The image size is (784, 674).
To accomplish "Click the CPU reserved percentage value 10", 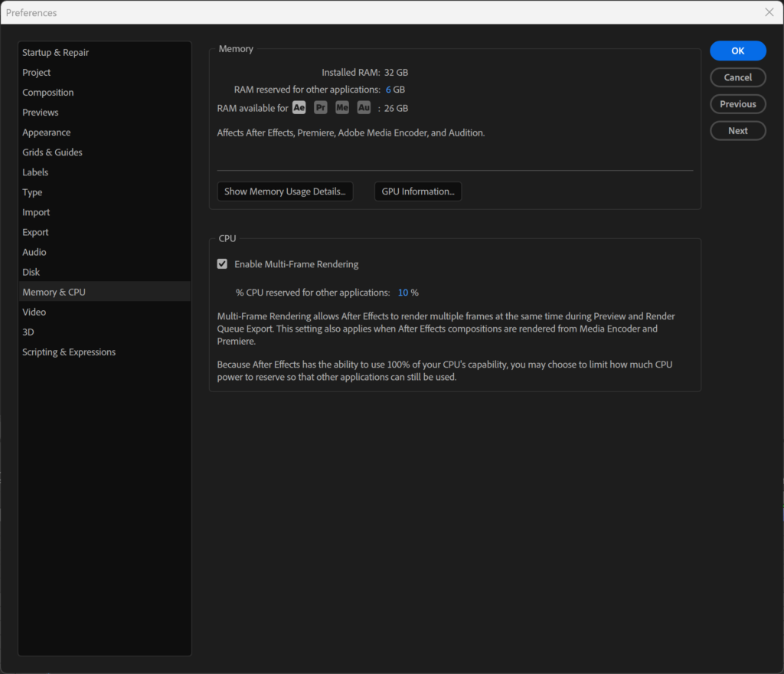I will [403, 293].
